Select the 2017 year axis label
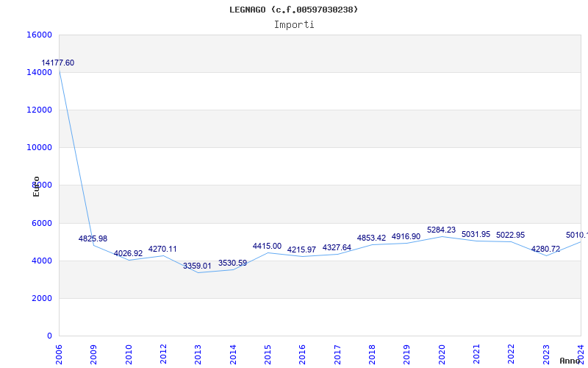 click(337, 355)
